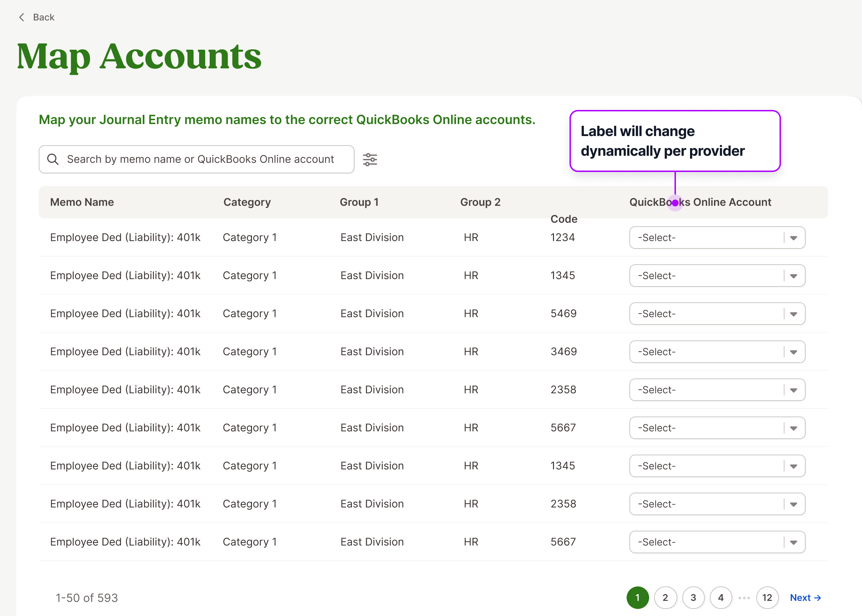This screenshot has width=862, height=616.
Task: Jump to page 12
Action: pos(767,597)
